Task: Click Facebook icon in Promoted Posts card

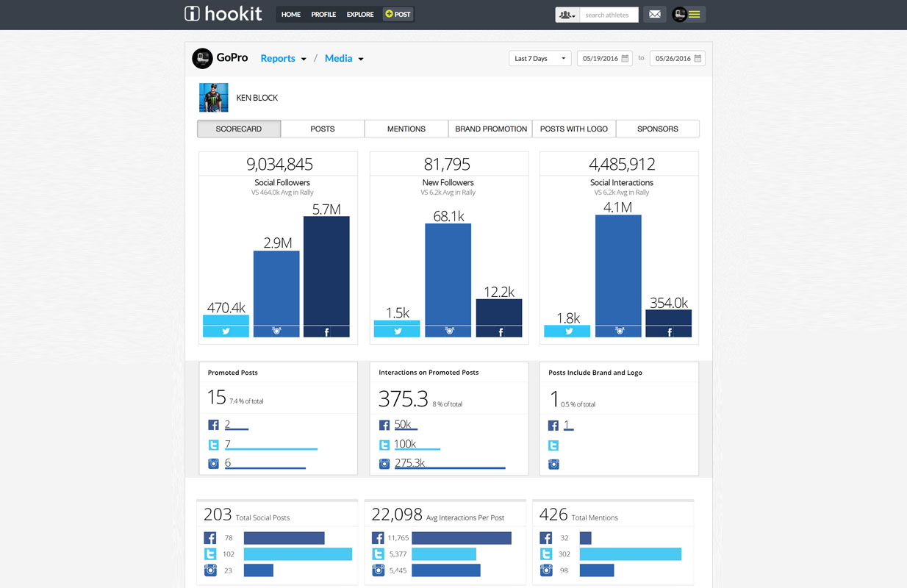Action: point(214,425)
